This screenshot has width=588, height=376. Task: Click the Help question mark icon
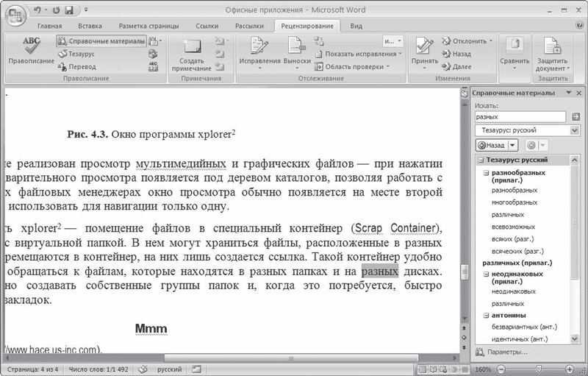tap(580, 26)
